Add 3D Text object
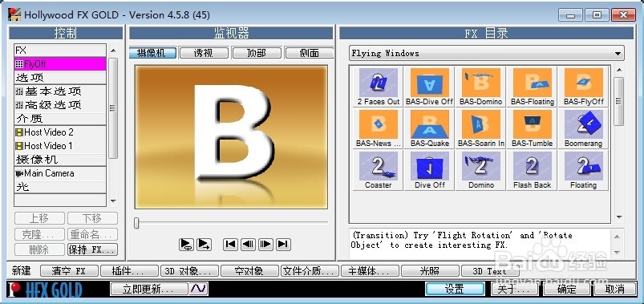 (489, 271)
